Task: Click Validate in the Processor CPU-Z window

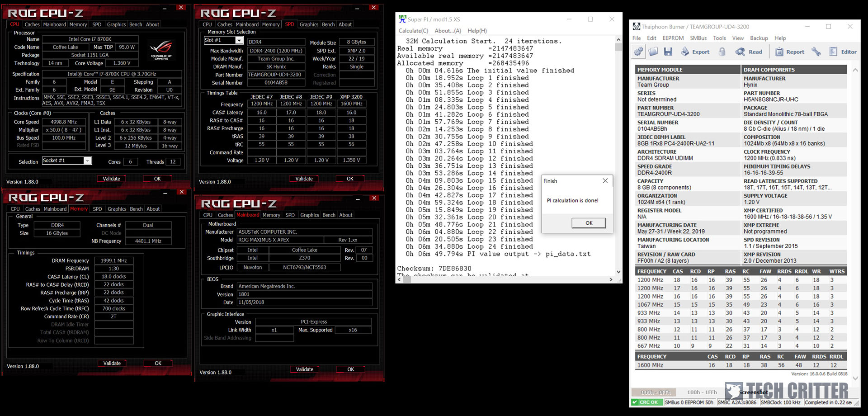Action: (x=111, y=179)
